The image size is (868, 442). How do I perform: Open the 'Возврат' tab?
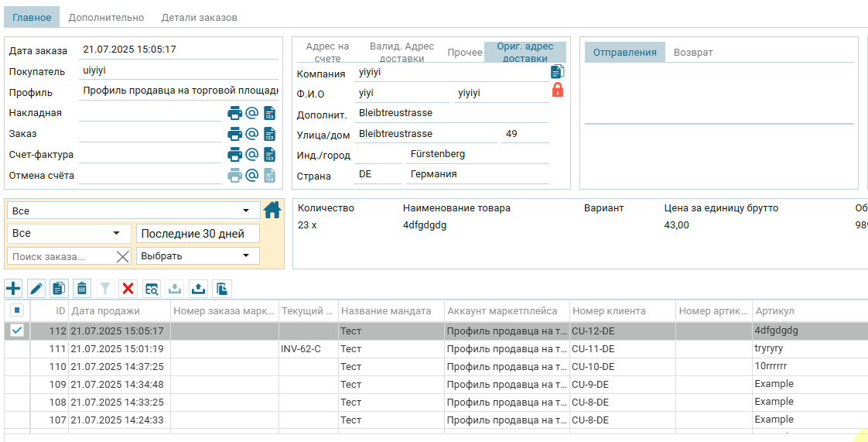point(693,53)
